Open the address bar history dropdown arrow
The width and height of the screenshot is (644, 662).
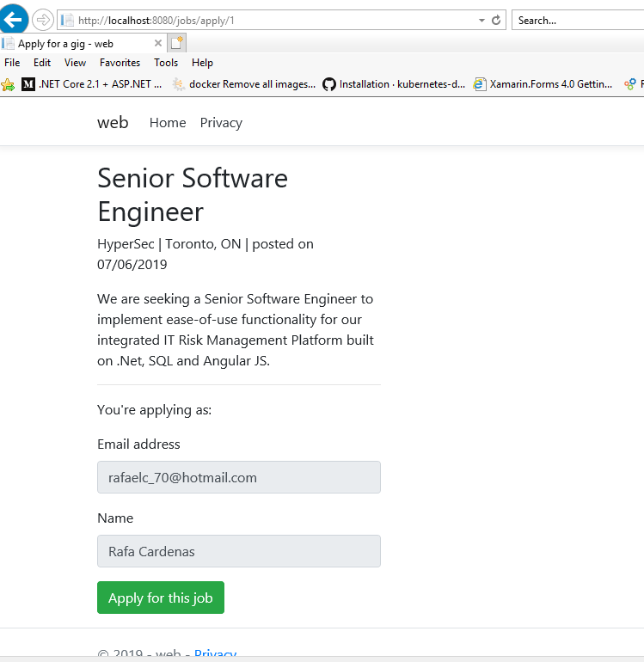click(x=481, y=21)
